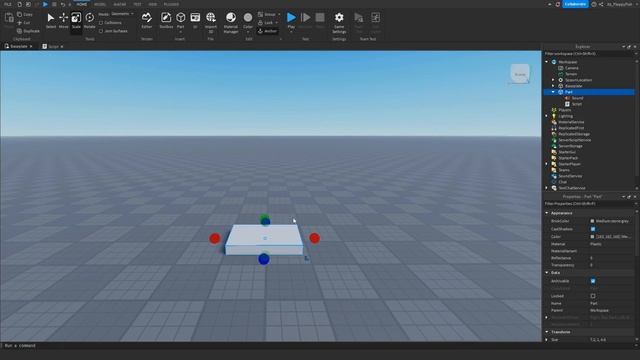This screenshot has height=360, width=640.
Task: Collapse the Workspace tree node
Action: [x=547, y=62]
